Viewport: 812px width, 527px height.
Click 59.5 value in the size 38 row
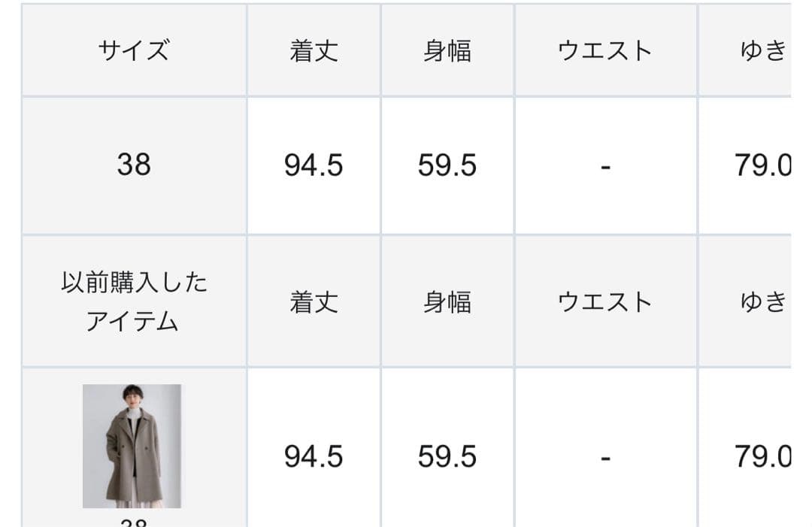[x=447, y=165]
